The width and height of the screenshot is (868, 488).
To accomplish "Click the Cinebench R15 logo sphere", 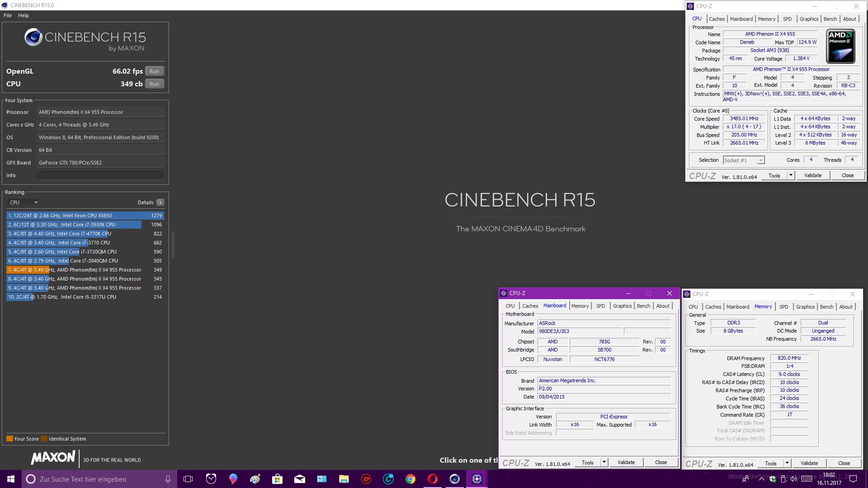I will point(33,37).
